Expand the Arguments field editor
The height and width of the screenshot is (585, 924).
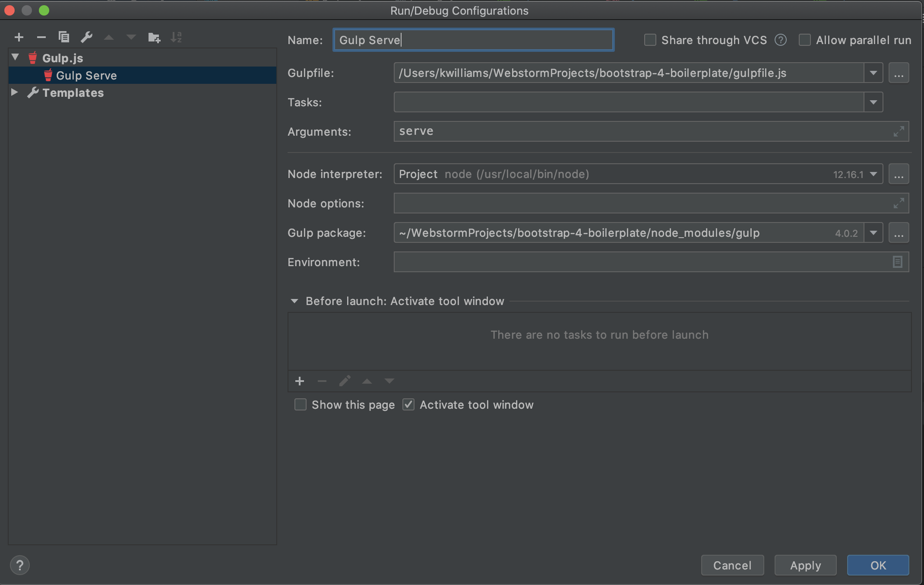[x=899, y=131]
